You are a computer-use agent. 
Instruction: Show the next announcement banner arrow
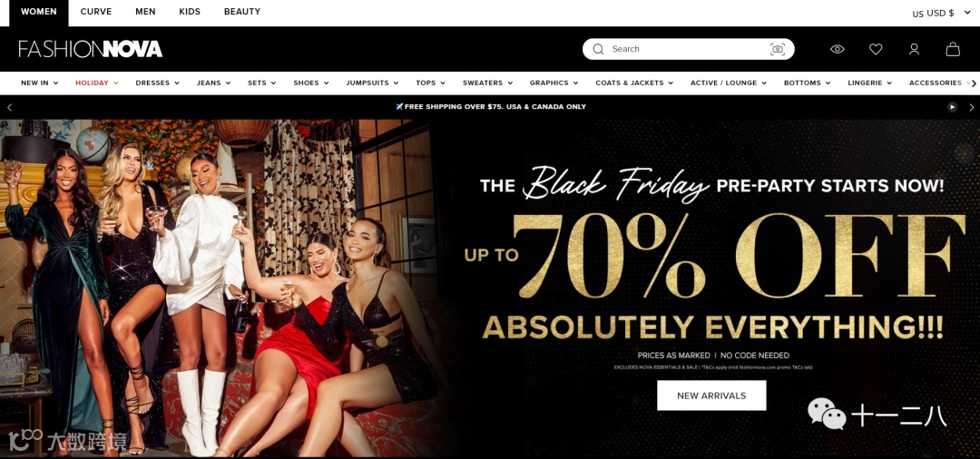971,107
